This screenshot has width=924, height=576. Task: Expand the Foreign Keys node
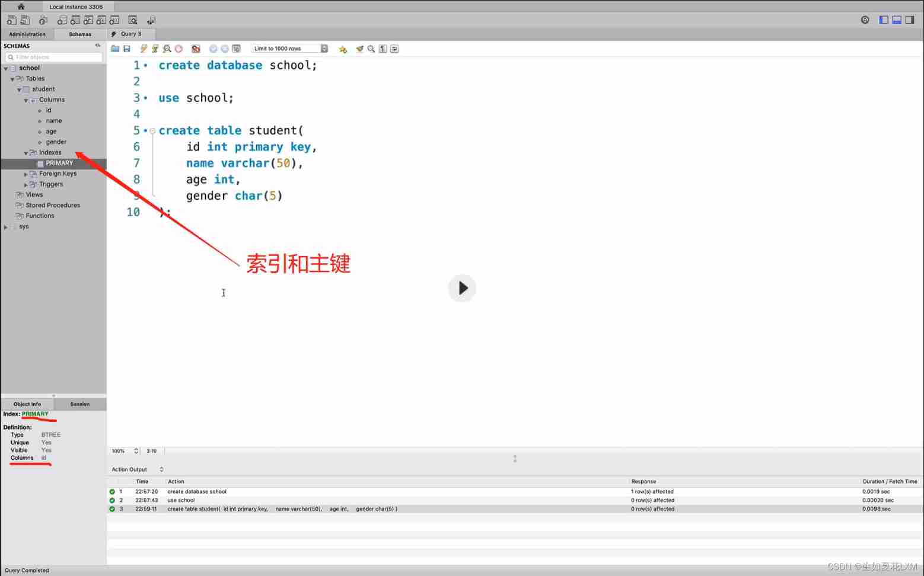click(26, 174)
